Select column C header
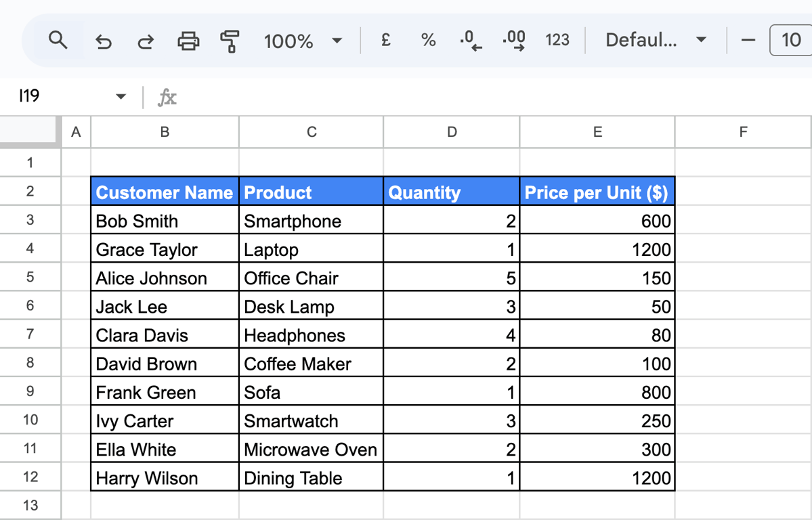 point(312,132)
